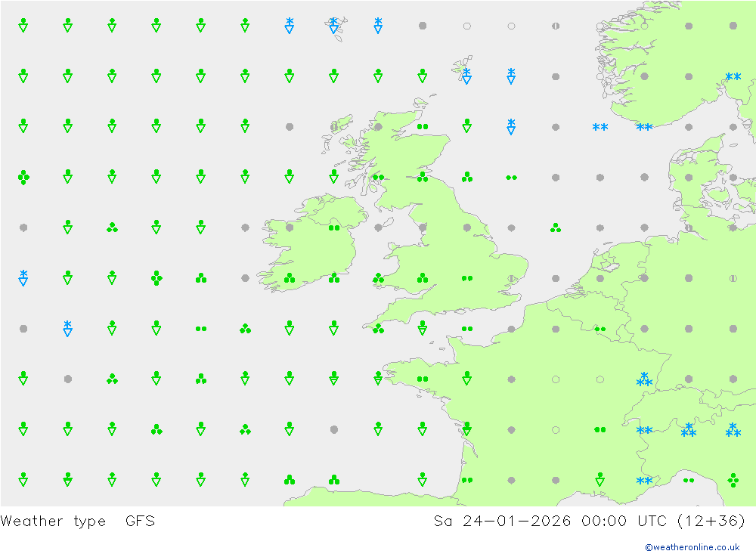Click the two-dot rain symbol over Brittany
The image size is (756, 554).
(x=423, y=379)
